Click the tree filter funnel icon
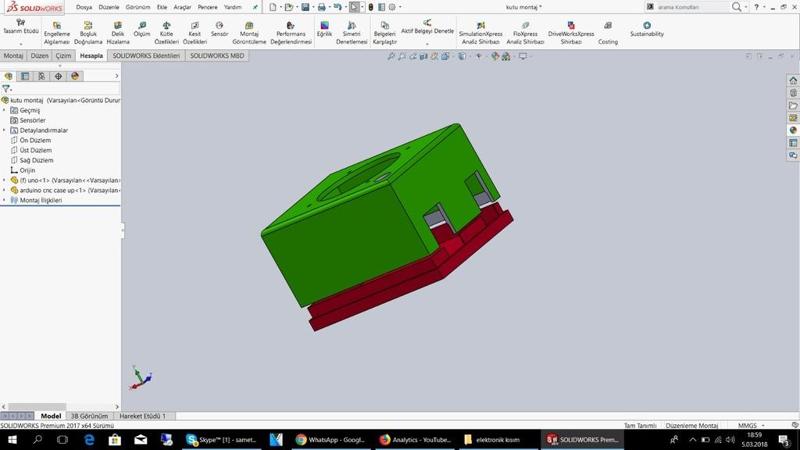The image size is (800, 450). [x=7, y=89]
